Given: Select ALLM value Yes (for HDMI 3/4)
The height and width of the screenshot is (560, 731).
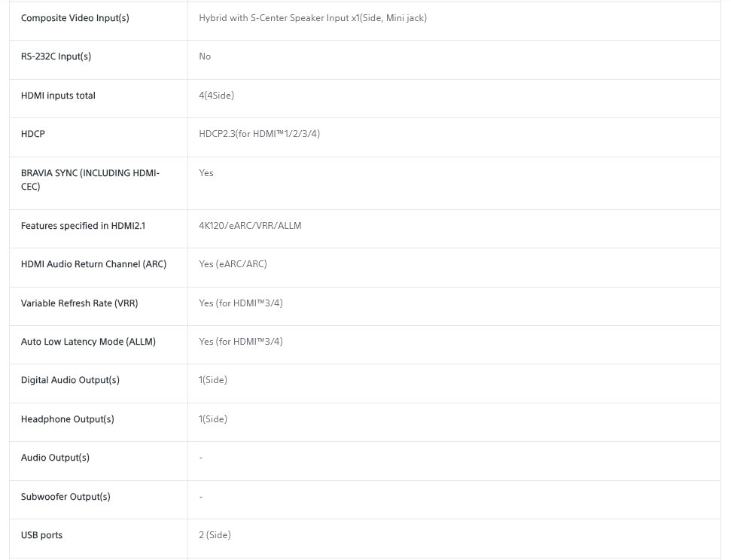Looking at the screenshot, I should click(241, 341).
